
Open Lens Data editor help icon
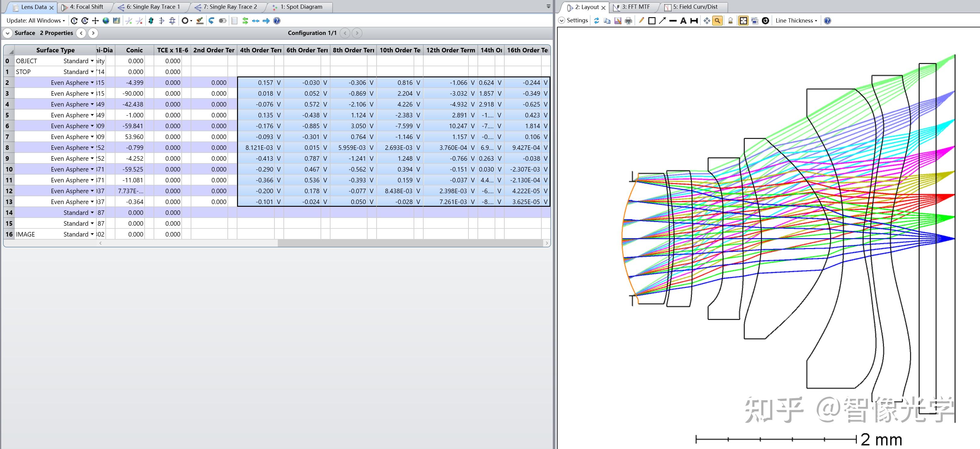pos(277,21)
